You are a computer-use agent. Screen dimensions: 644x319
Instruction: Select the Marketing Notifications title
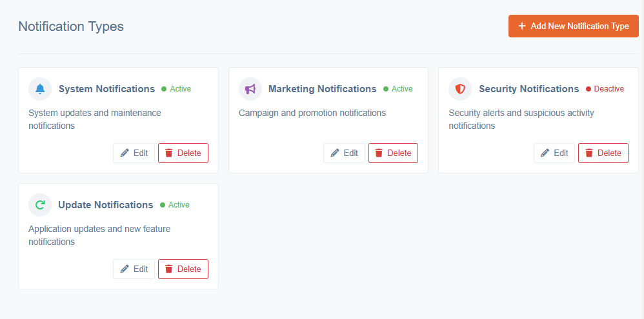323,89
